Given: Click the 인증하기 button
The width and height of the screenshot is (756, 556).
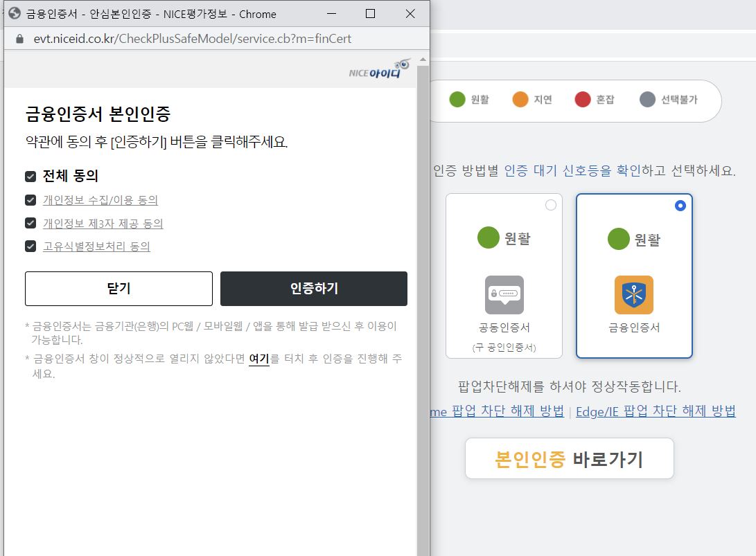Looking at the screenshot, I should click(314, 289).
